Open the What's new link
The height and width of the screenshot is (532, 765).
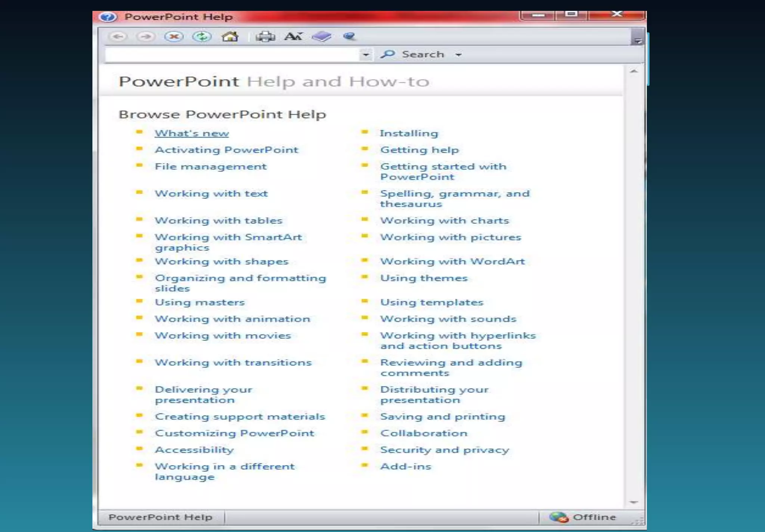point(192,133)
